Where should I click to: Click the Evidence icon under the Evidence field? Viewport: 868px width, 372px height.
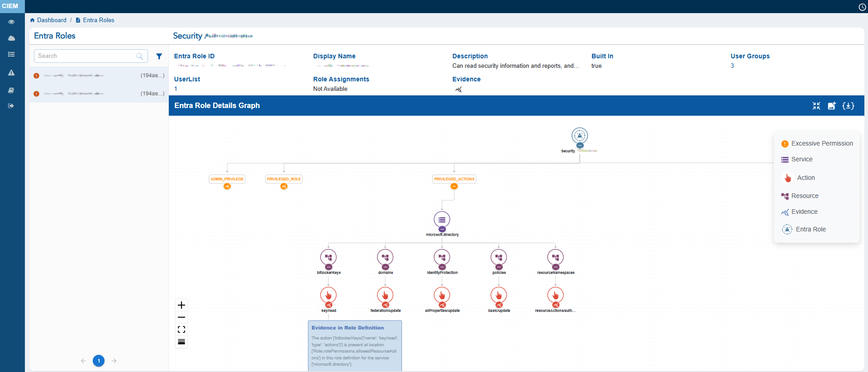coord(458,89)
